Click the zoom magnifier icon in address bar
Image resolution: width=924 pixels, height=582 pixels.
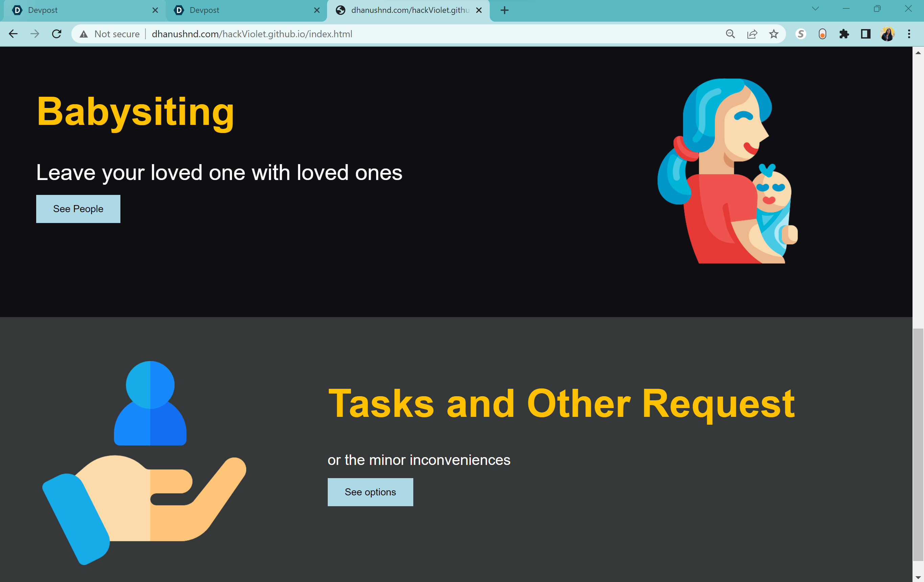tap(730, 34)
